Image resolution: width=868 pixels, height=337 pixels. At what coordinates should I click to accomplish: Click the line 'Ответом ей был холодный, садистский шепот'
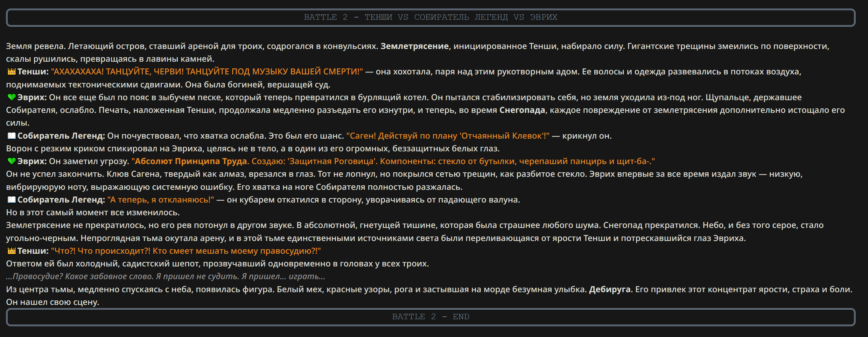(x=217, y=264)
